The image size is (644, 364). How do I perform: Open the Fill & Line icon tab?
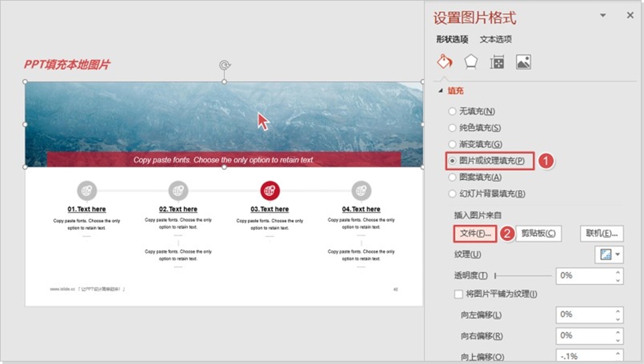pyautogui.click(x=445, y=61)
